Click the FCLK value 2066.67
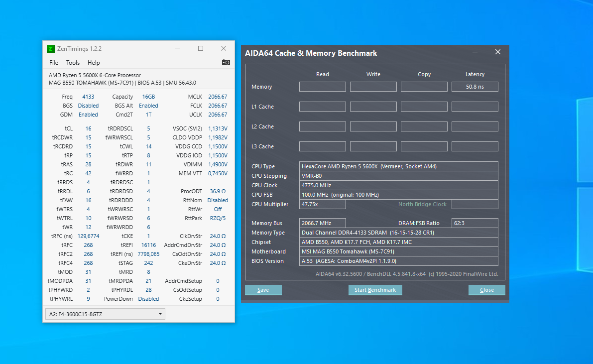Screen dimensions: 593x364 pos(218,106)
